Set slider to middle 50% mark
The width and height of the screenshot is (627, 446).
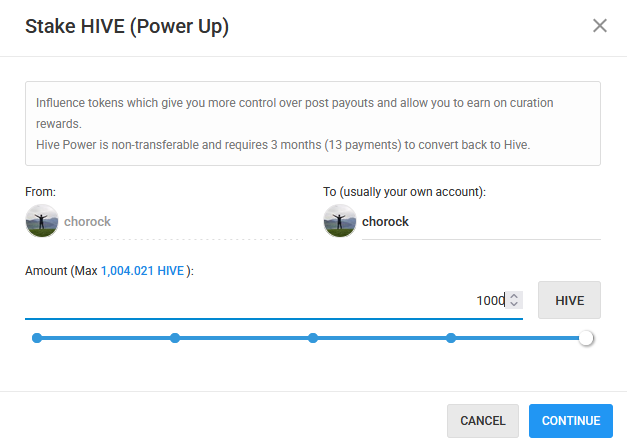pos(313,338)
